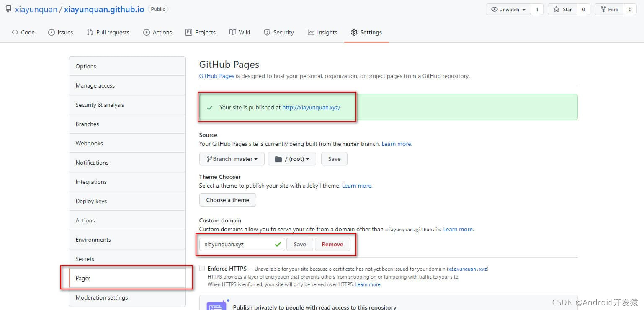Click the Custom domain heading text
Image resolution: width=644 pixels, height=310 pixels.
point(220,220)
